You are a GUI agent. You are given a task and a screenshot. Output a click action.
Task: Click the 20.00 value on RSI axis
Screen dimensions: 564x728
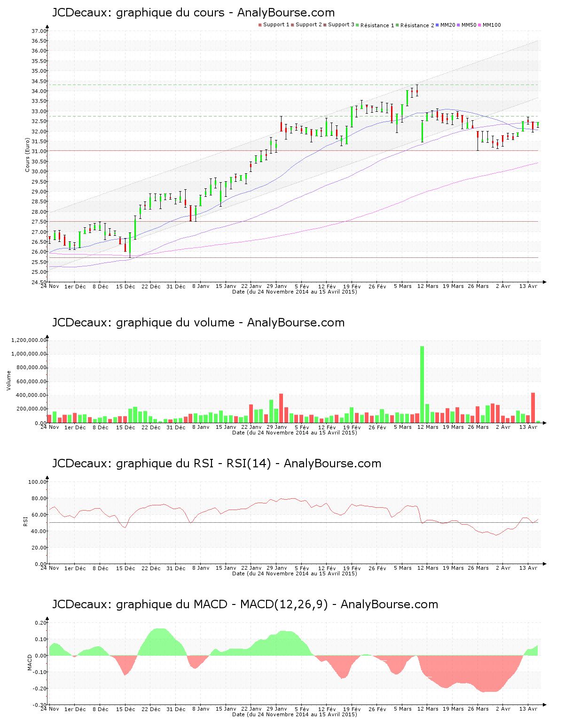pos(39,548)
